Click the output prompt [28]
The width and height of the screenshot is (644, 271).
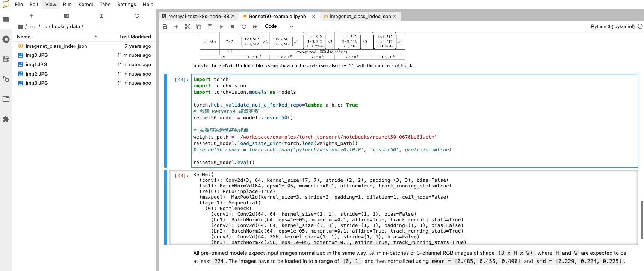coord(181,175)
